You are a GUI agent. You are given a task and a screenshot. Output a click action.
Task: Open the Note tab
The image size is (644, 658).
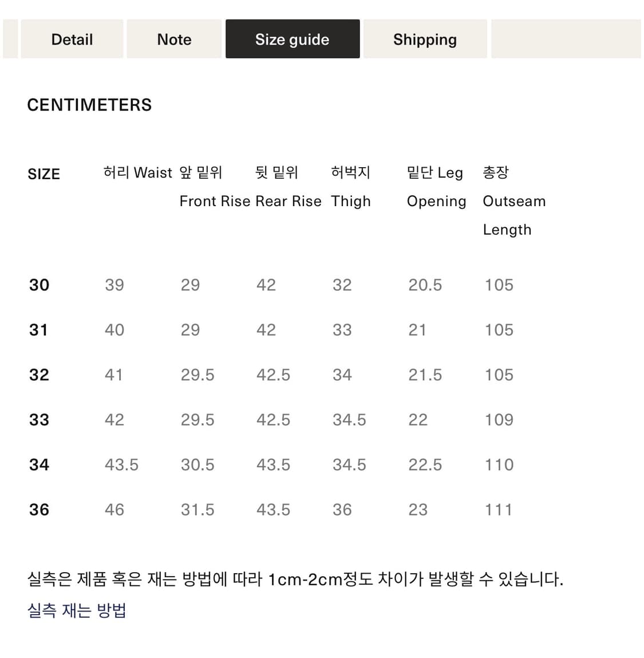pyautogui.click(x=173, y=39)
